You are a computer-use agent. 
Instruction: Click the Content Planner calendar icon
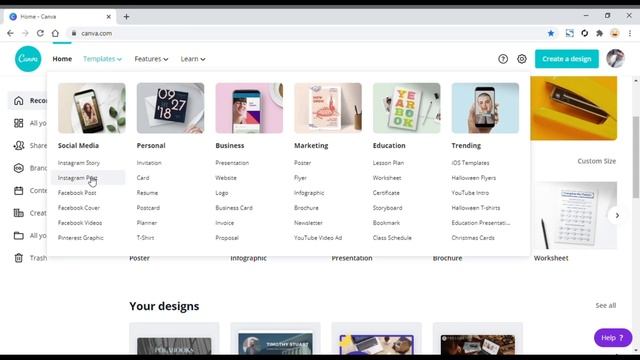click(18, 190)
